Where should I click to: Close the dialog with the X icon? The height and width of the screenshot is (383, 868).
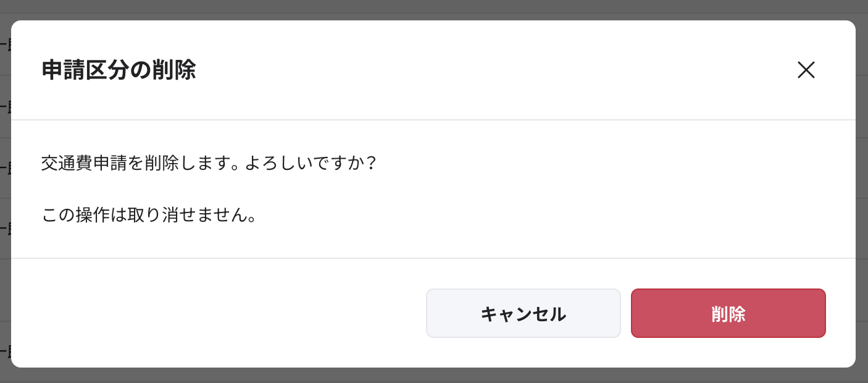(806, 70)
